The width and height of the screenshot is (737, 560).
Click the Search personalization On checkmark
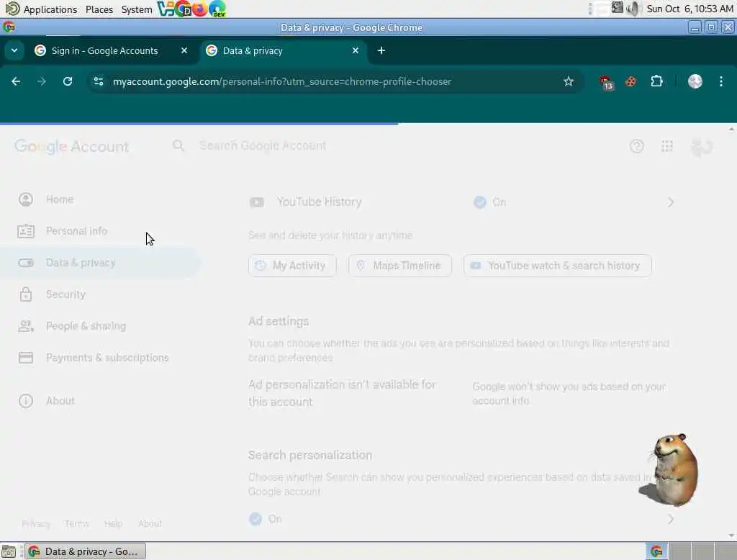tap(256, 519)
